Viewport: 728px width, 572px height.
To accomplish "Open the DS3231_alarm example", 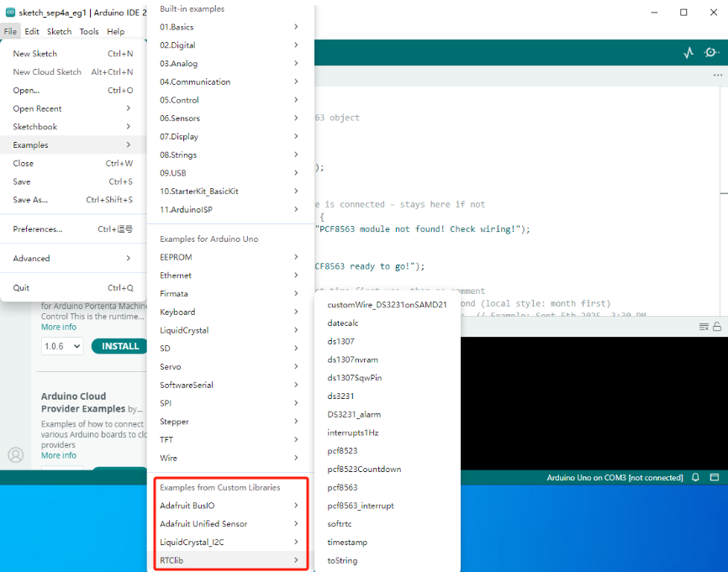I will tap(356, 414).
